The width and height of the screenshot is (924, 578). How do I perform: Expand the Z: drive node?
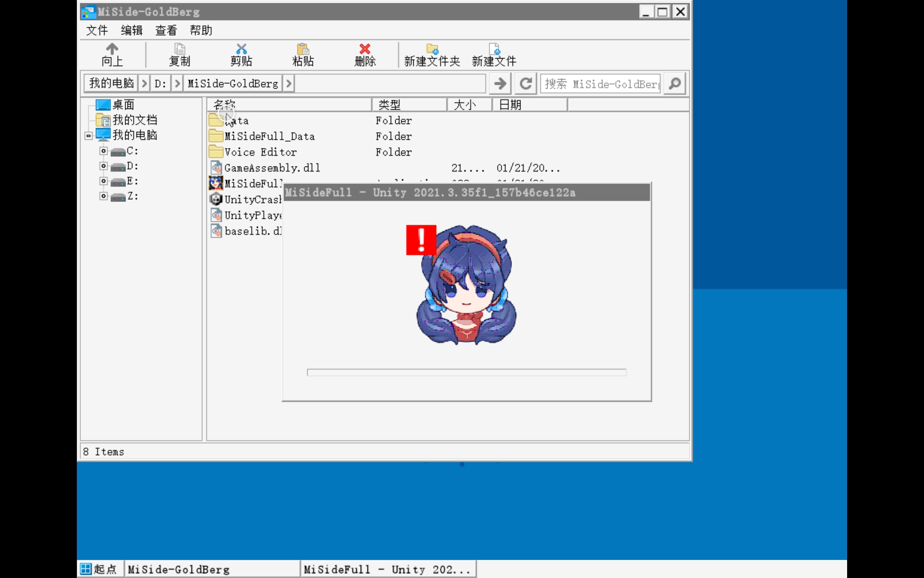(104, 196)
